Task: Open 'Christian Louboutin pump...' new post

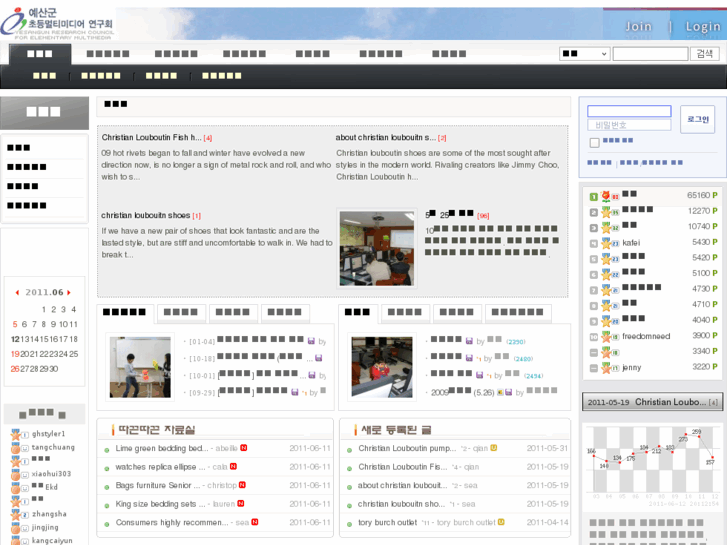Action: pos(407,448)
